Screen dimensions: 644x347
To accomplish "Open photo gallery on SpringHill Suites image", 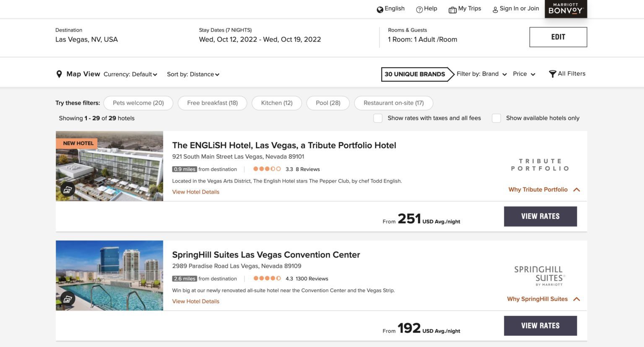I will pos(68,299).
